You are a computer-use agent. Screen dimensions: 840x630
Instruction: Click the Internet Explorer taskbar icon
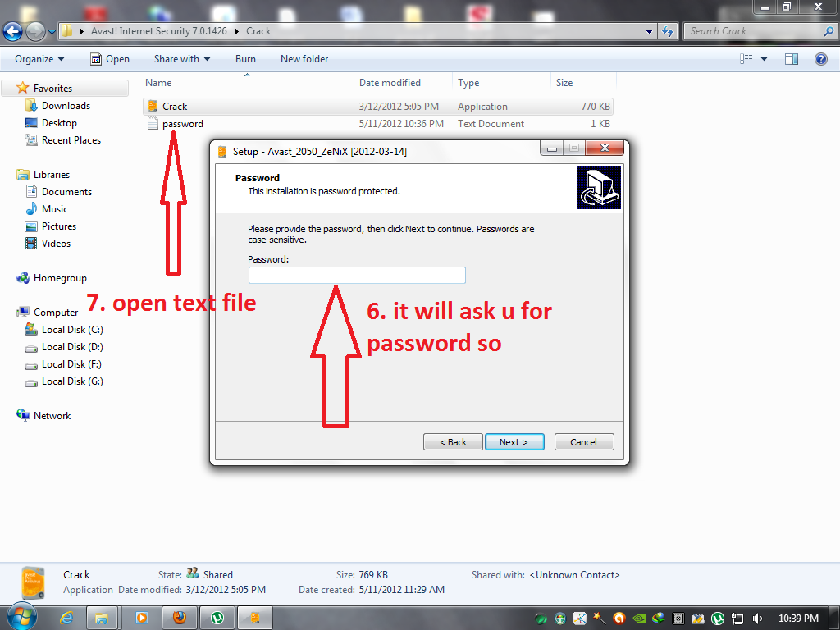click(66, 618)
